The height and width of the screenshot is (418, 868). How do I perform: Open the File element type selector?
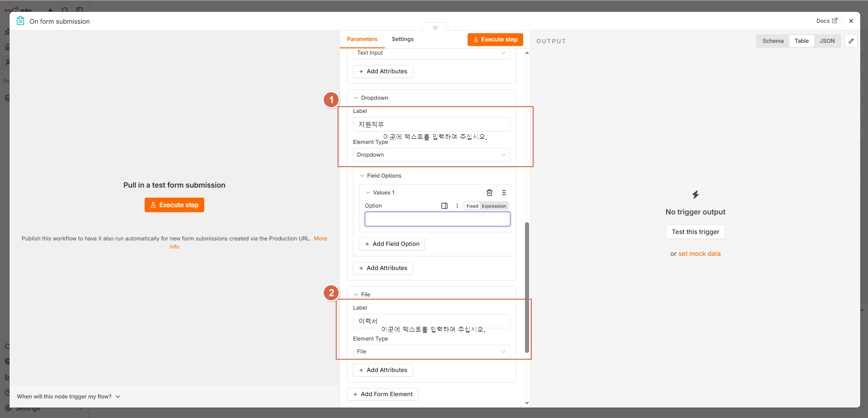(431, 352)
